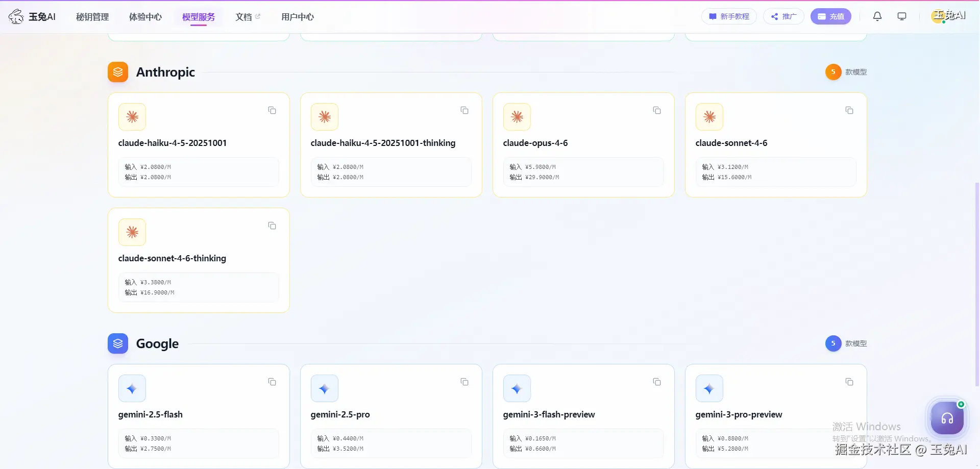
Task: Click the page vertical scrollbar
Action: pyautogui.click(x=977, y=284)
